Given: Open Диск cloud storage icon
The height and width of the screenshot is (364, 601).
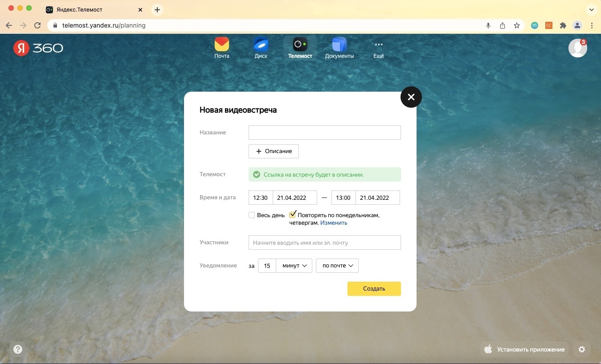Looking at the screenshot, I should point(261,48).
